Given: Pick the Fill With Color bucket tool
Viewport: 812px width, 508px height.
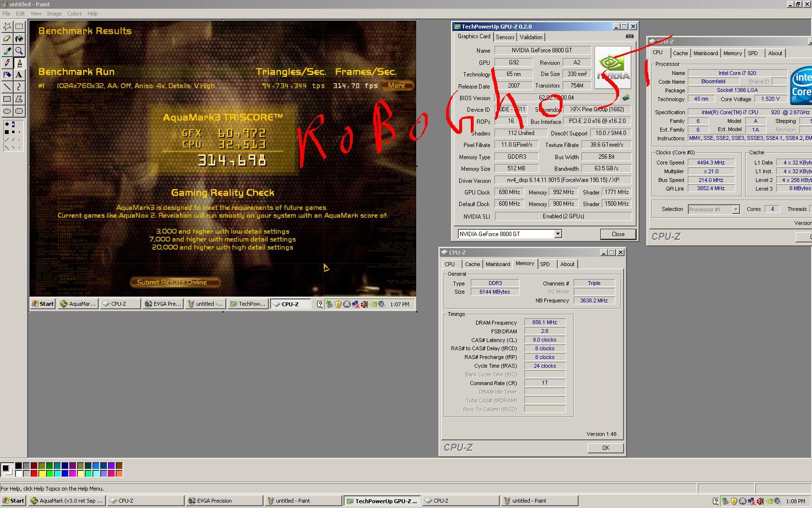Looking at the screenshot, I should (x=19, y=39).
